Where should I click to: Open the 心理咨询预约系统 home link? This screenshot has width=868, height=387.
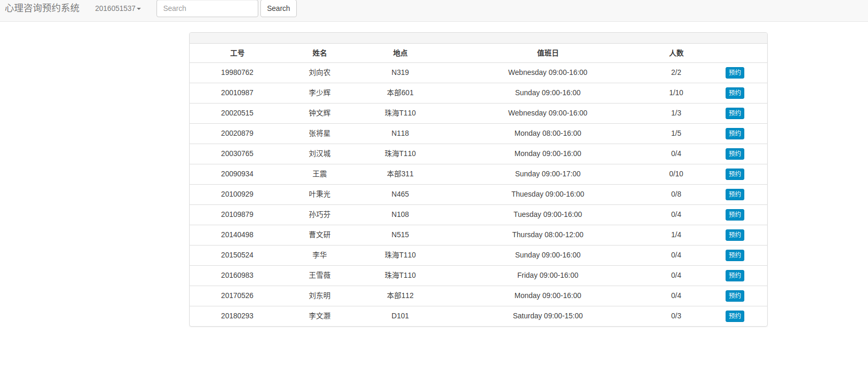[x=42, y=8]
